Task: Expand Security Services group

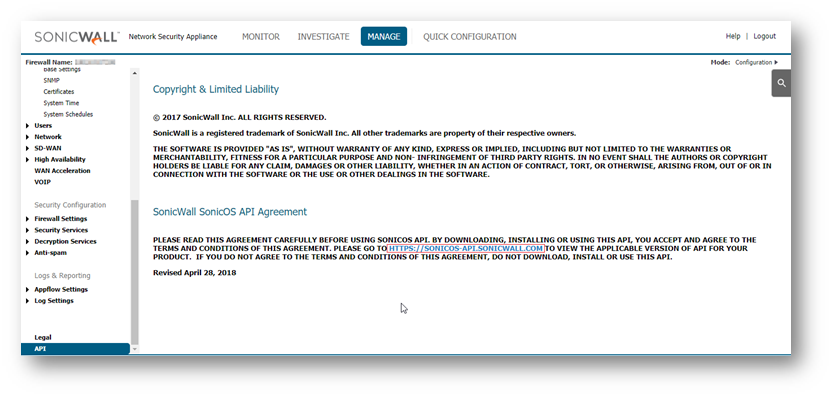Action: 28,230
